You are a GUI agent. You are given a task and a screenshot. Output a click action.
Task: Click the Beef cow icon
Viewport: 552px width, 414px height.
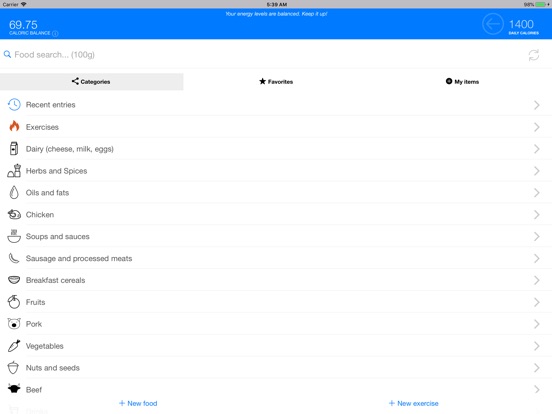click(x=14, y=389)
